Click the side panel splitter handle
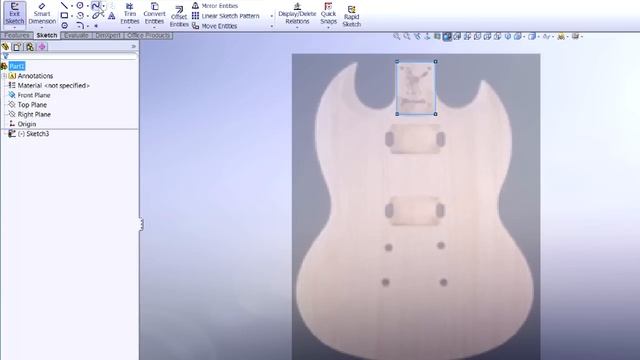This screenshot has height=360, width=640. 141,224
